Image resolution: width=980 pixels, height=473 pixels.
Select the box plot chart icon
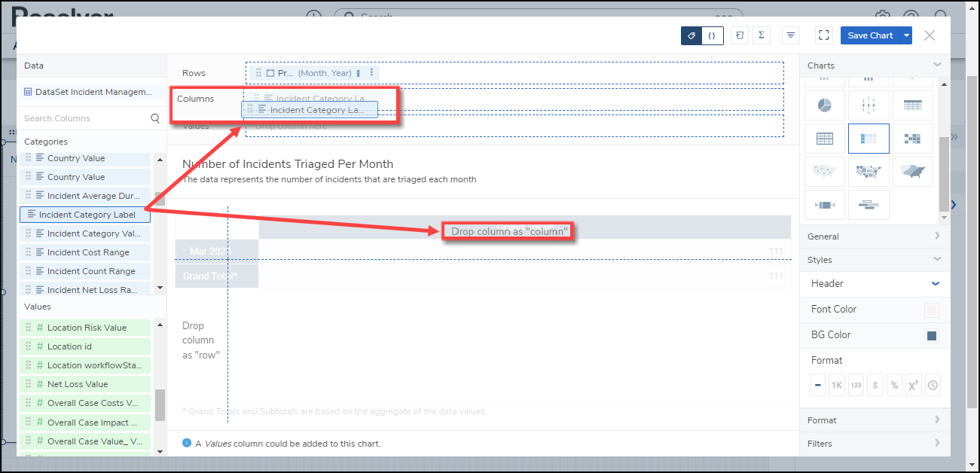click(824, 205)
